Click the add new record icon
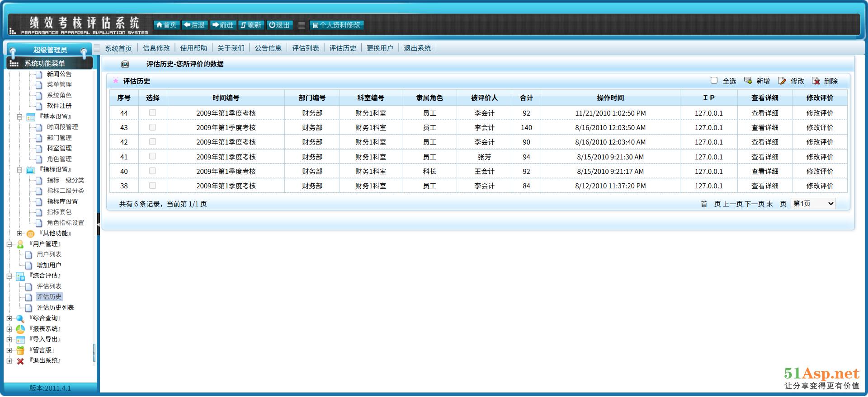This screenshot has width=868, height=397. pos(748,81)
